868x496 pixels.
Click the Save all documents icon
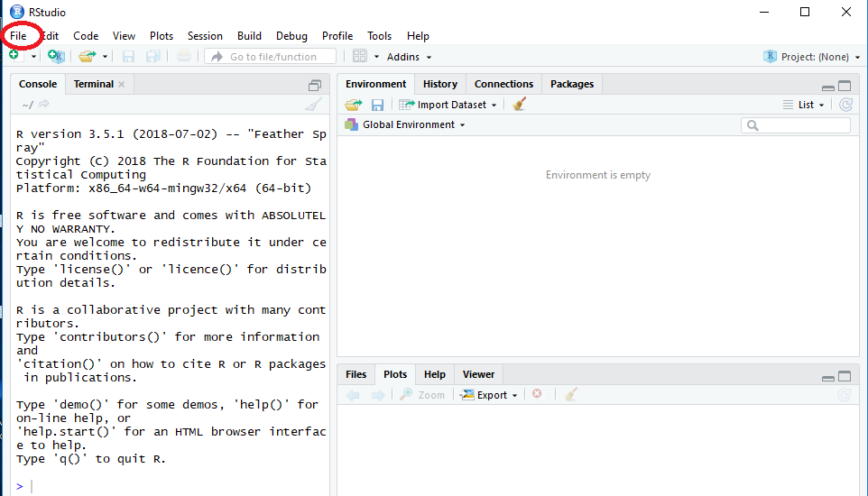click(x=152, y=56)
